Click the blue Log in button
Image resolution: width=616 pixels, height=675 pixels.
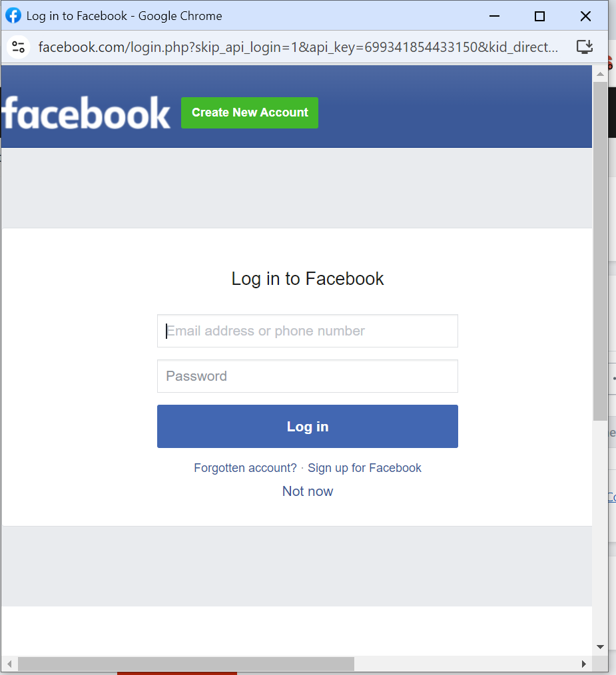[x=308, y=426]
